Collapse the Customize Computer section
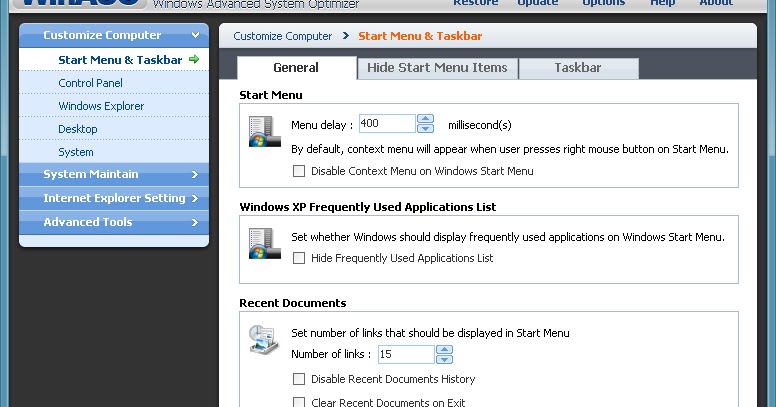The width and height of the screenshot is (776, 407). 114,35
